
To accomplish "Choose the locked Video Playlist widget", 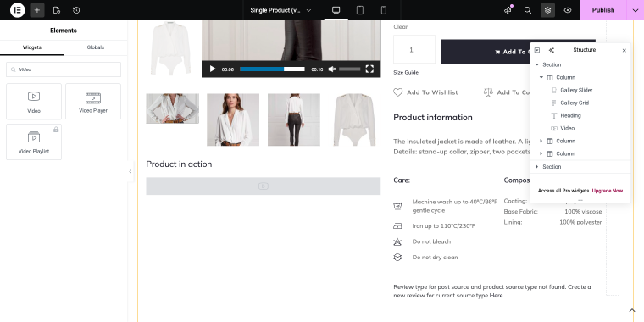I will click(x=34, y=142).
